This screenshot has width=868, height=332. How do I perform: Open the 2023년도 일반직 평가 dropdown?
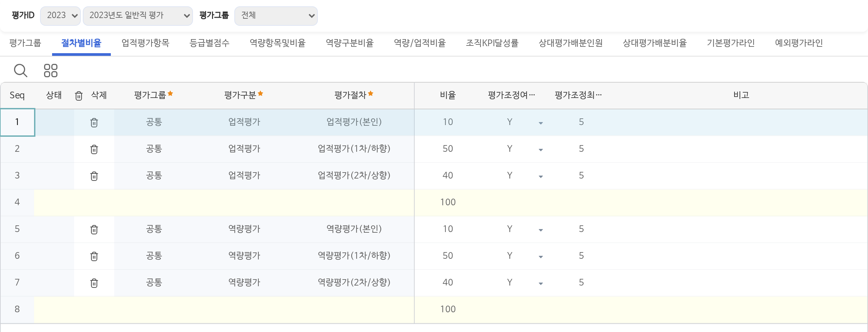coord(138,15)
